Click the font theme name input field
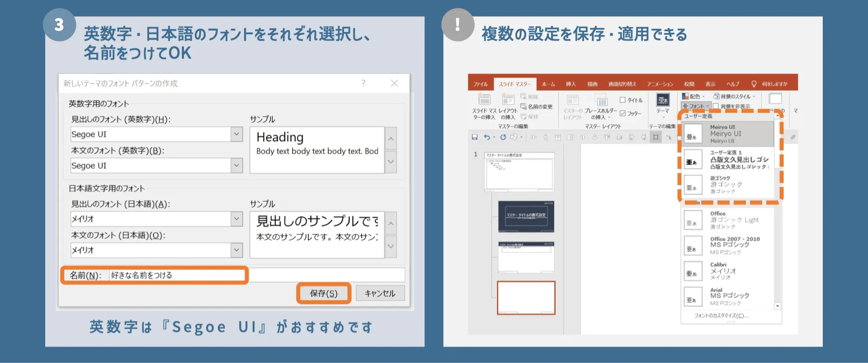This screenshot has height=363, width=868. (x=177, y=275)
